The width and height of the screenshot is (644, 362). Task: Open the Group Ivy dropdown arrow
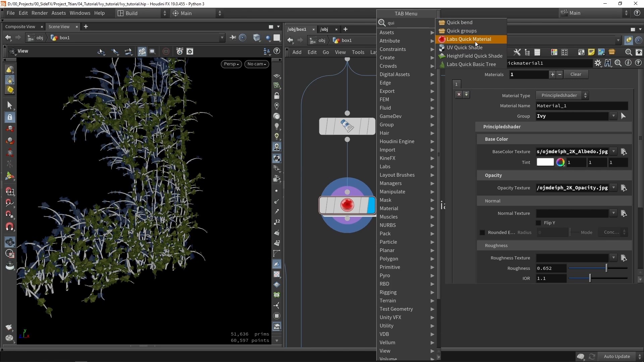pos(613,116)
